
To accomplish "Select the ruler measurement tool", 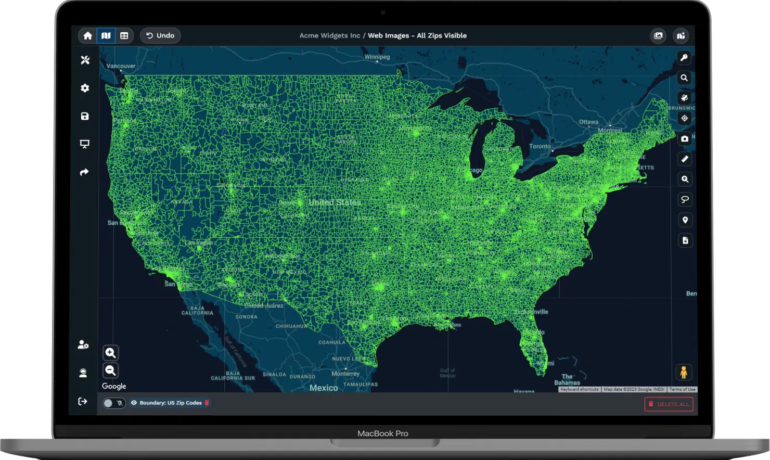I will [x=685, y=158].
